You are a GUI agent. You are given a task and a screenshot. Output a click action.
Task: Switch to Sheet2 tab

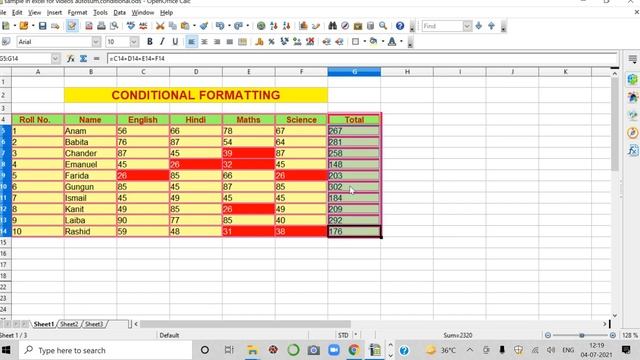tap(69, 324)
